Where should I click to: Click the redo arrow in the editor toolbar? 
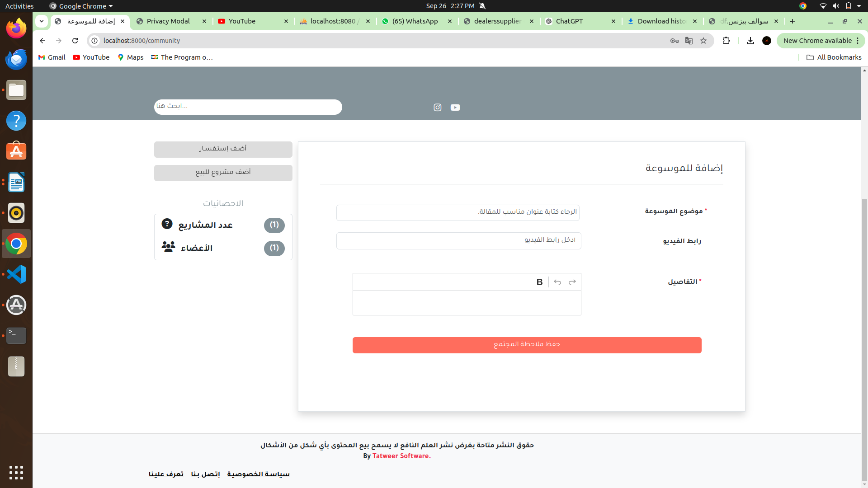click(571, 282)
